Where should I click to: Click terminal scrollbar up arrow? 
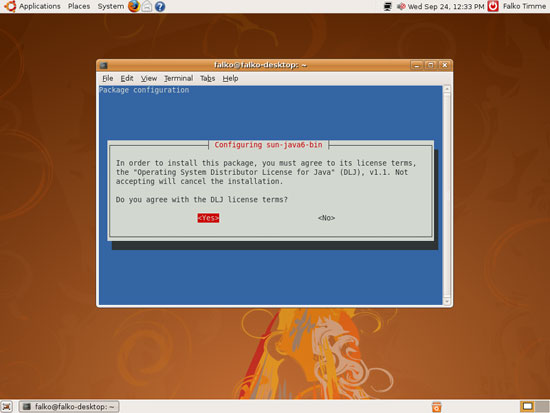(447, 89)
